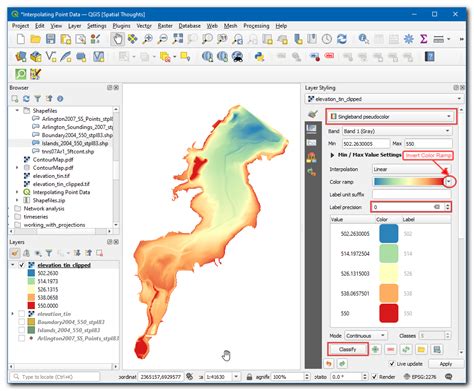
Task: Open the Interpolation Linear dropdown
Action: 412,169
